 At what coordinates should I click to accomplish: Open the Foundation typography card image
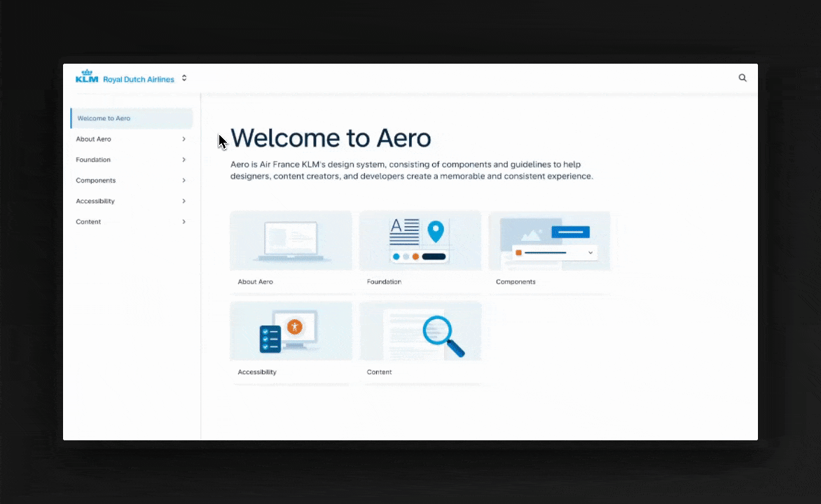pyautogui.click(x=420, y=241)
